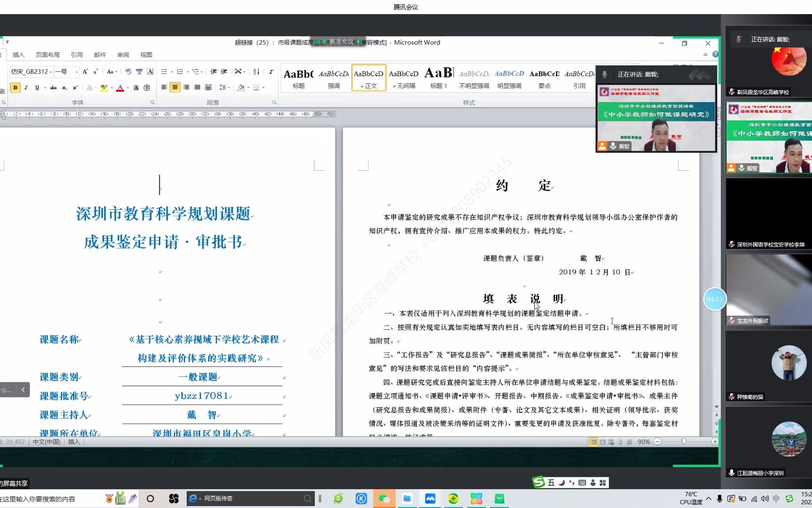Switch to Full Screen Reading view
Viewport: 812px width, 508px height.
(x=602, y=442)
